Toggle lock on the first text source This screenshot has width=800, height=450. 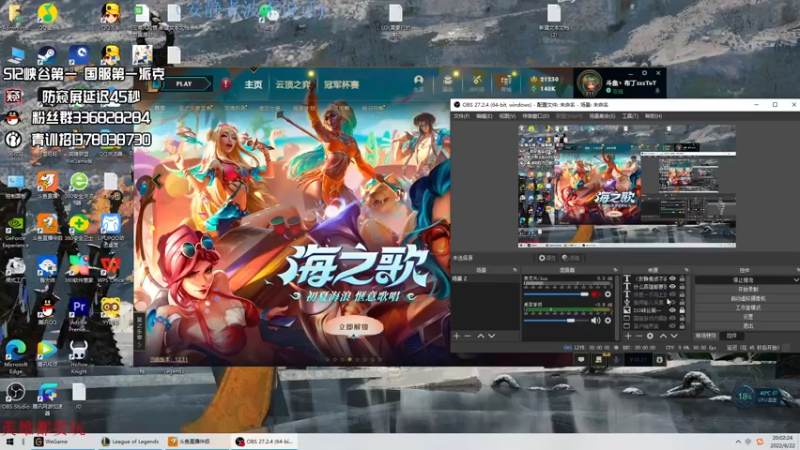[x=682, y=279]
